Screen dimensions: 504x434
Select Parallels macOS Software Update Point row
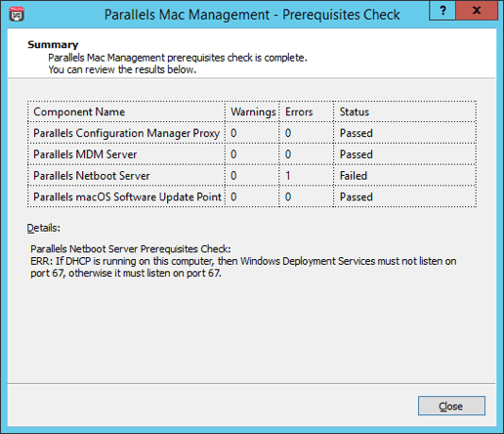(x=252, y=196)
